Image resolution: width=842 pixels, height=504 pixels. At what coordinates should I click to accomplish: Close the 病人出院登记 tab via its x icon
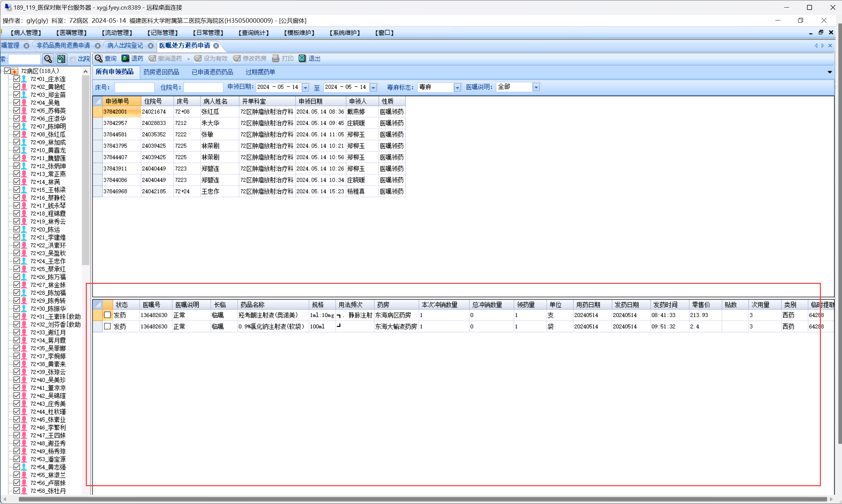(151, 46)
